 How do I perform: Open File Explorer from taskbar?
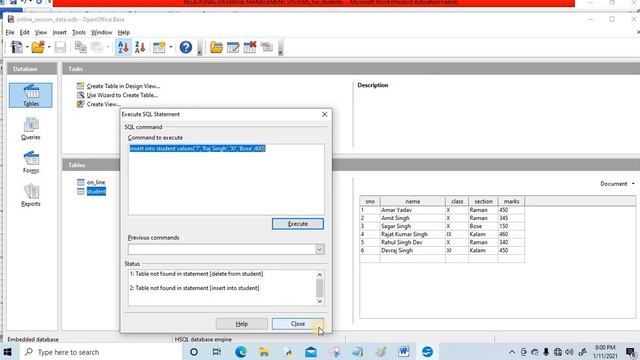point(264,352)
